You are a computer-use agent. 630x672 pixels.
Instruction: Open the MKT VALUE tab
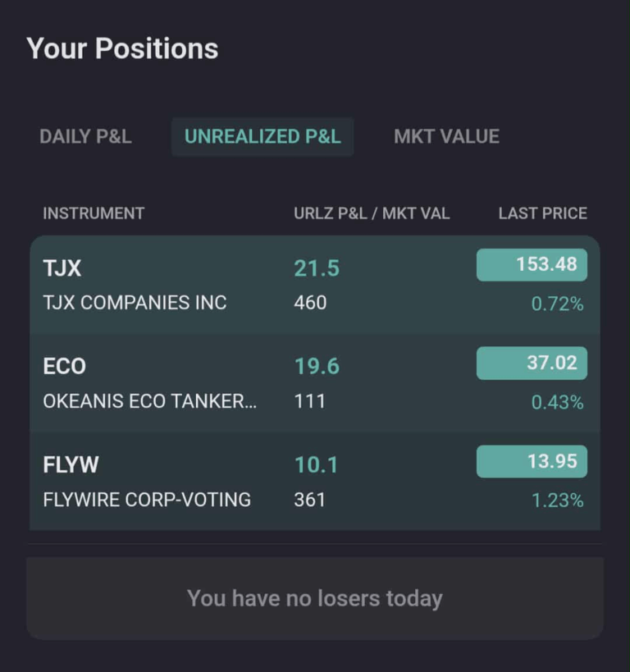point(446,137)
